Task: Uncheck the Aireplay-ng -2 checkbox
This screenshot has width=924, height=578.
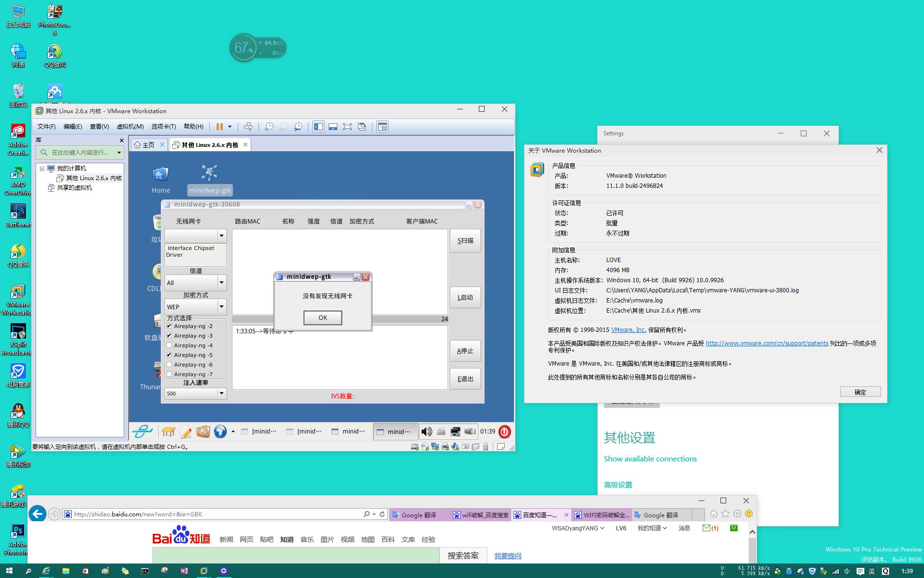Action: pos(169,326)
